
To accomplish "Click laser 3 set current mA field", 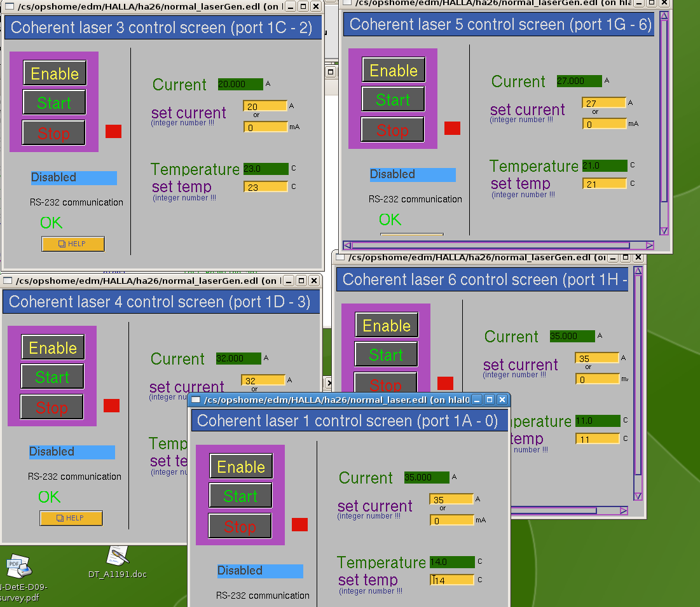I will 265,127.
